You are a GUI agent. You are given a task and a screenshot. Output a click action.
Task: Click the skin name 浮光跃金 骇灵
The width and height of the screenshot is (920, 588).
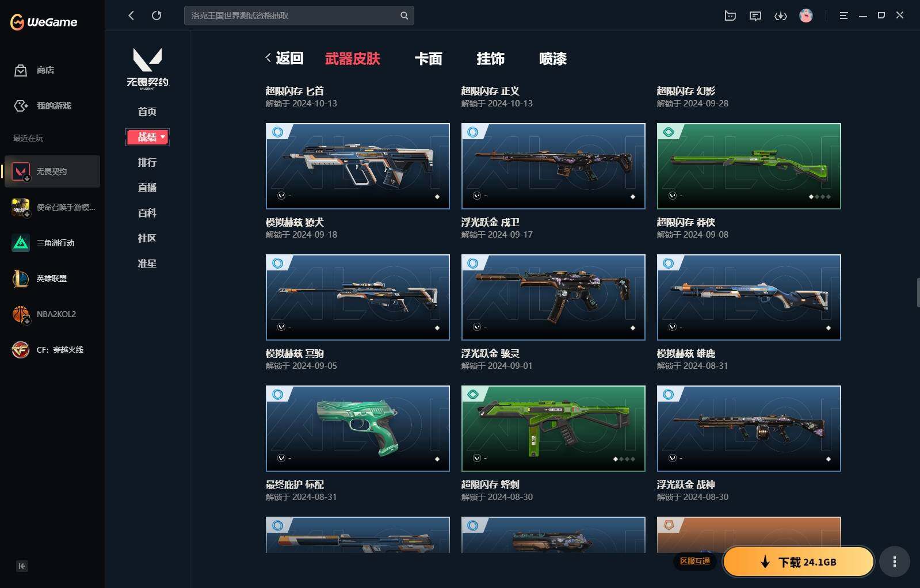(x=490, y=353)
